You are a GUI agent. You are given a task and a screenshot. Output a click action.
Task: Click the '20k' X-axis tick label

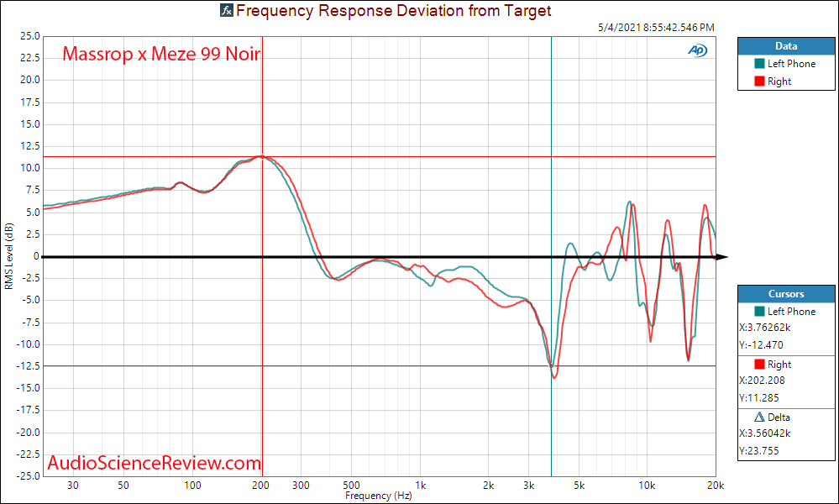716,486
